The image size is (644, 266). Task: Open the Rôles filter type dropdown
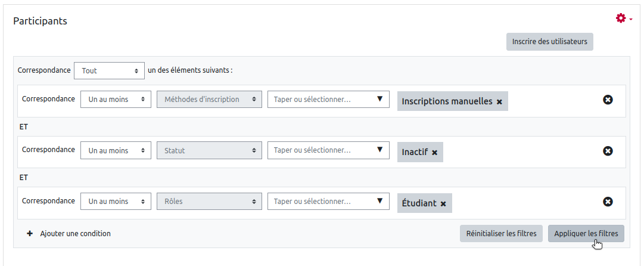tap(209, 202)
